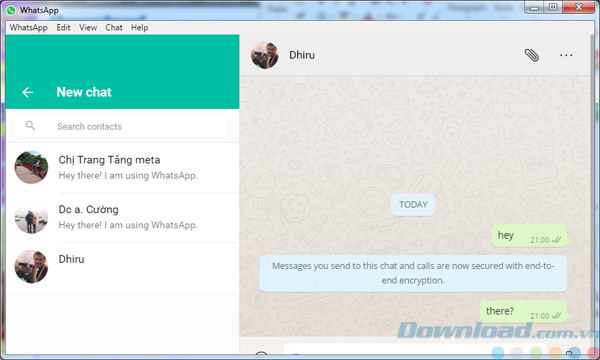Start chat with Dc a. Cường

pyautogui.click(x=122, y=217)
